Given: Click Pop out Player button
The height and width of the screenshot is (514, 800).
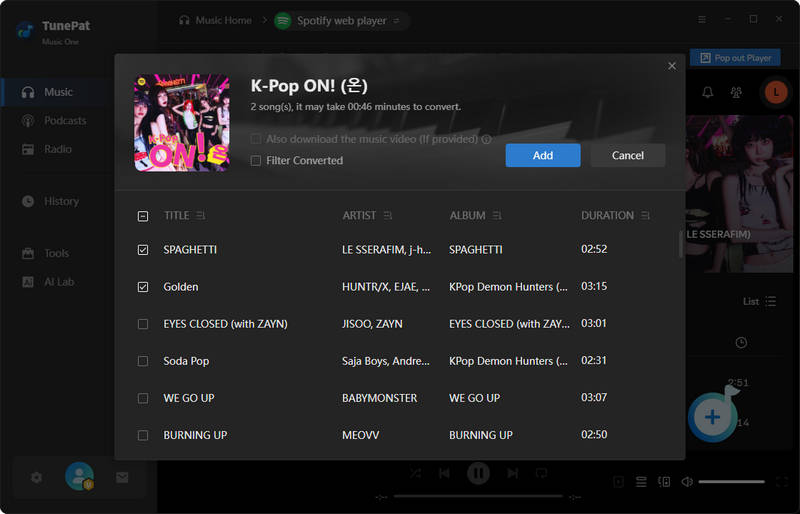Looking at the screenshot, I should click(x=735, y=58).
